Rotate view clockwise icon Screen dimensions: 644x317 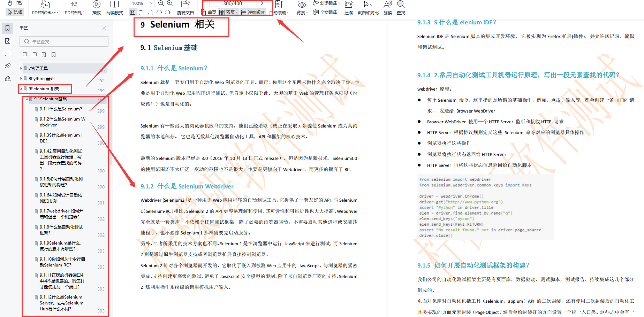[x=168, y=12]
